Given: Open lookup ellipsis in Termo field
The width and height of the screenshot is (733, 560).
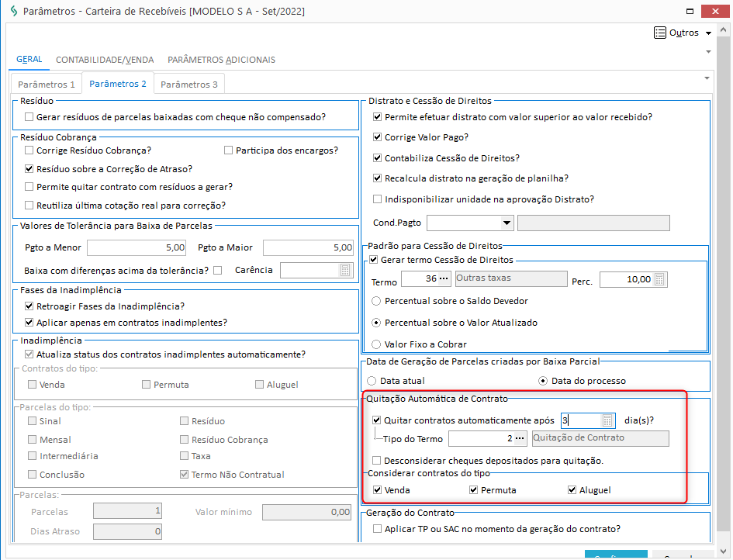Looking at the screenshot, I should (443, 279).
